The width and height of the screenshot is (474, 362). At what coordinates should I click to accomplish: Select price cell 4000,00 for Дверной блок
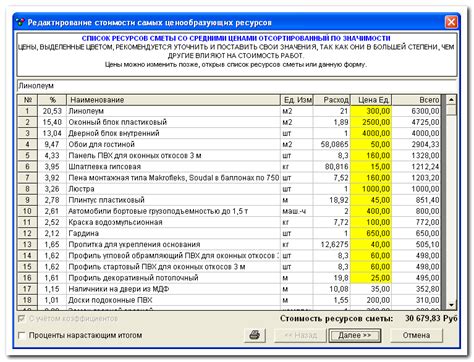coord(371,133)
